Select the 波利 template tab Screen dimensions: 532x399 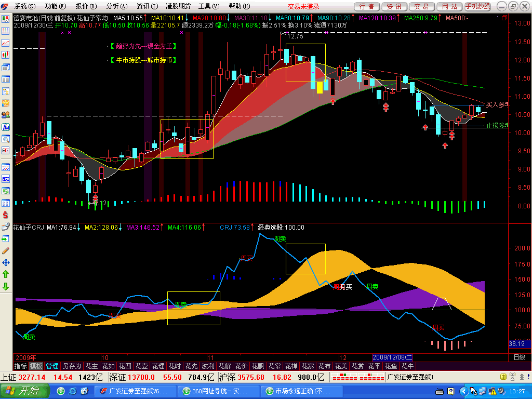pos(208,366)
